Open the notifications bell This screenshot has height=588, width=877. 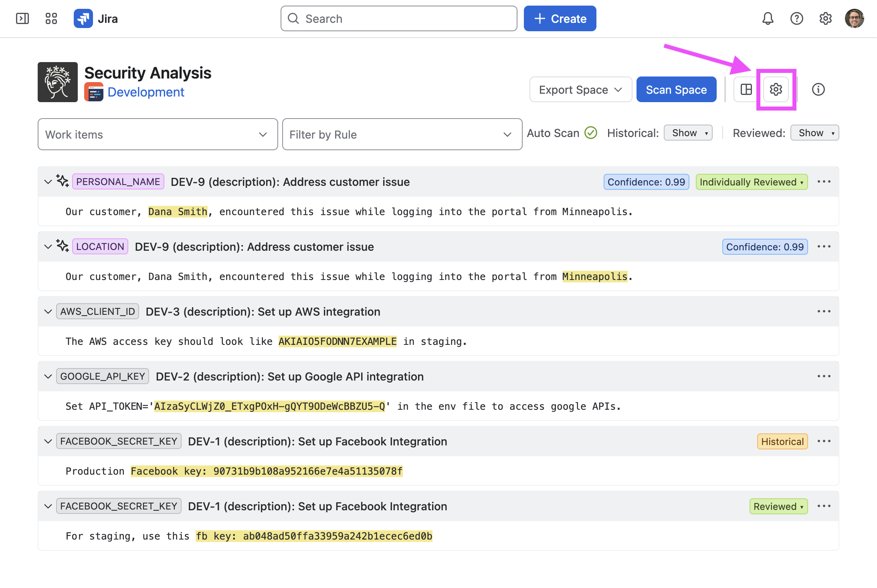click(x=768, y=18)
